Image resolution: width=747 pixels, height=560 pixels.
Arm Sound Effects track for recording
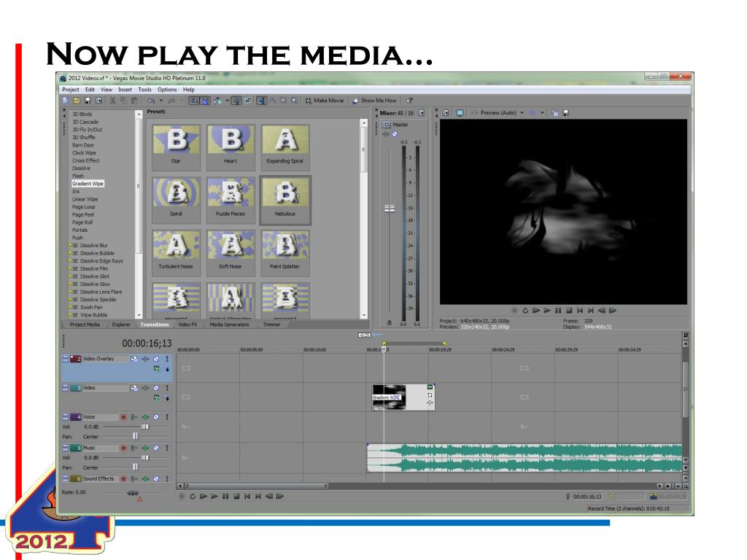123,478
